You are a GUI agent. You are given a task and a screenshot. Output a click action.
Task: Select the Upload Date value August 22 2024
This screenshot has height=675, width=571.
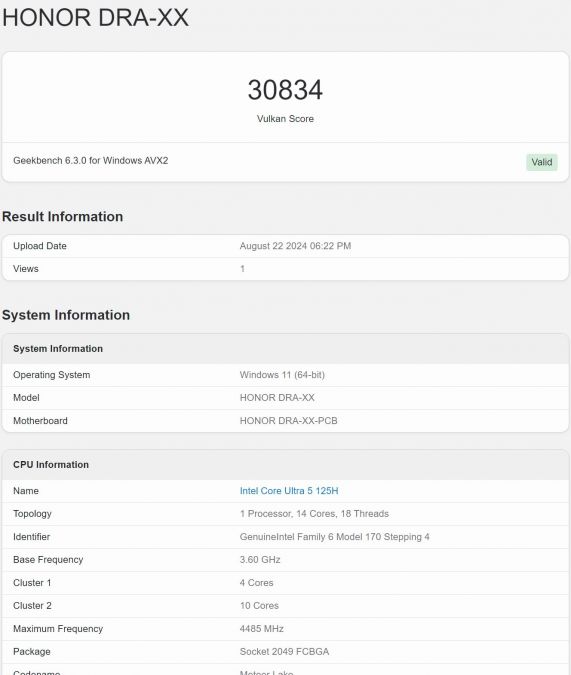(295, 246)
